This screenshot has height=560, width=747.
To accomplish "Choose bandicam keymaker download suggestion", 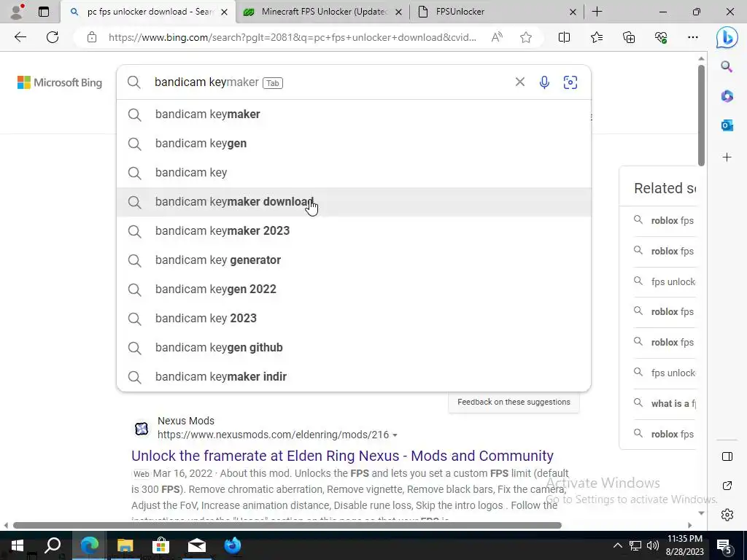I will click(x=354, y=202).
